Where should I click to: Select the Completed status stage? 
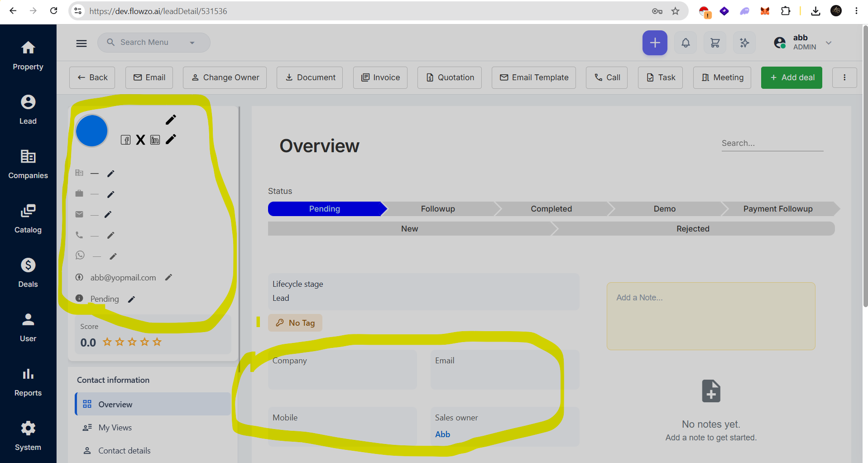[551, 209]
